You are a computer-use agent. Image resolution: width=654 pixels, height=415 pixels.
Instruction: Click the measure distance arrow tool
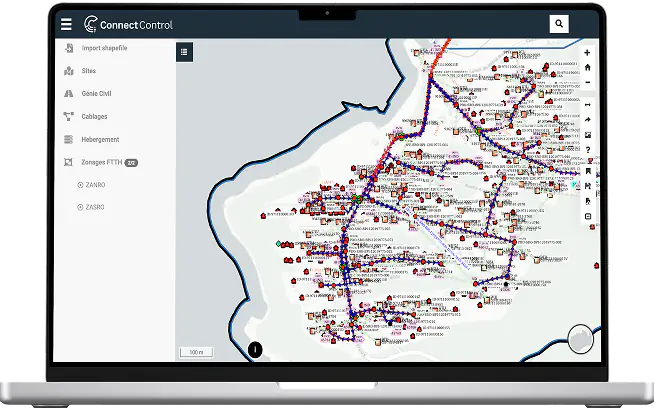pyautogui.click(x=587, y=105)
